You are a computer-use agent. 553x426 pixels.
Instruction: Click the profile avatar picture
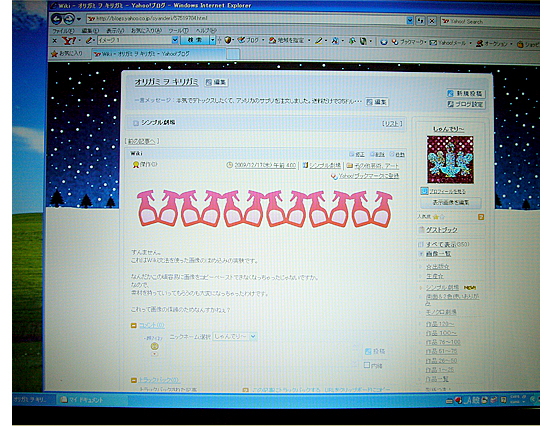pyautogui.click(x=450, y=159)
